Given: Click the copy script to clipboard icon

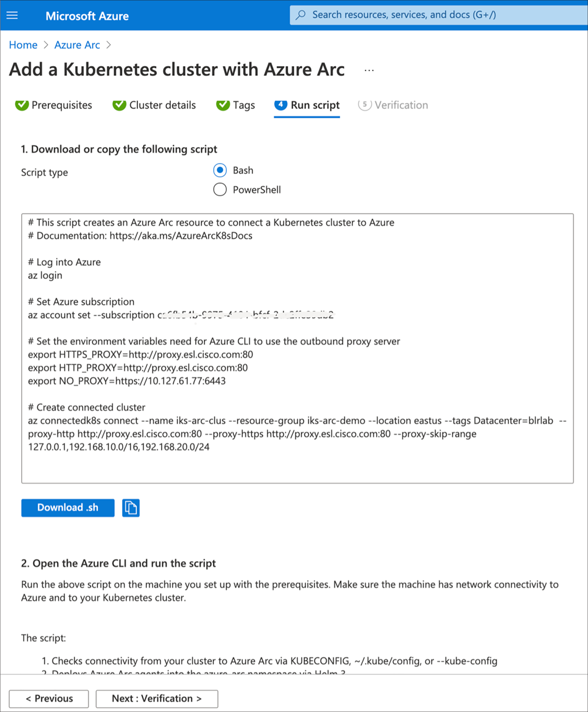Looking at the screenshot, I should click(x=131, y=508).
